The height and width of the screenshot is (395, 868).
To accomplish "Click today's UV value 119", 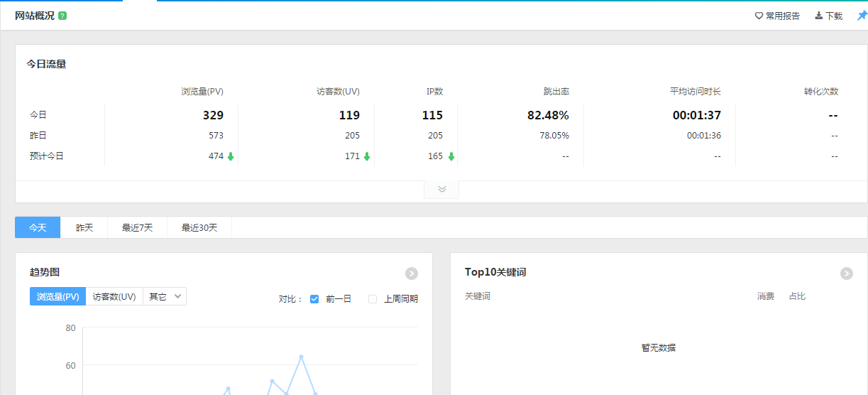I will tap(349, 115).
